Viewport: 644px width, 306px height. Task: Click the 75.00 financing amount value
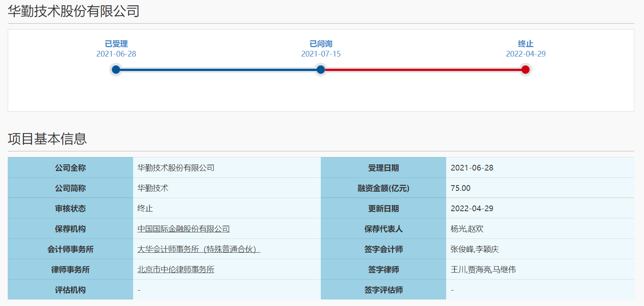[x=460, y=188]
